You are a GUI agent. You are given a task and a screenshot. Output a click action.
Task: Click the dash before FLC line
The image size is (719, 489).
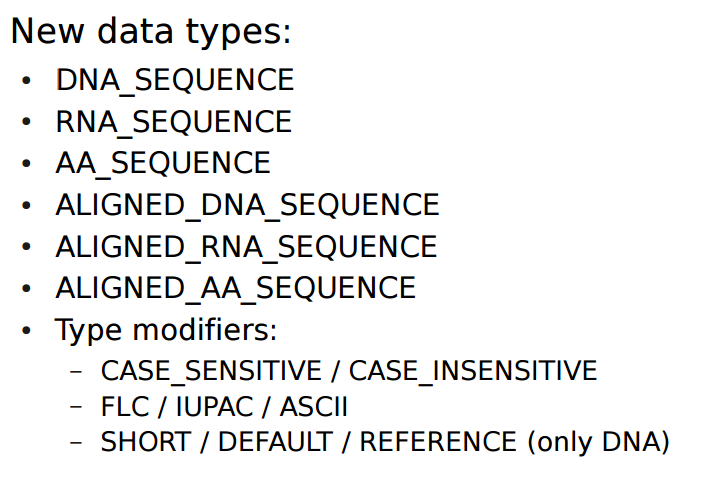[x=77, y=408]
